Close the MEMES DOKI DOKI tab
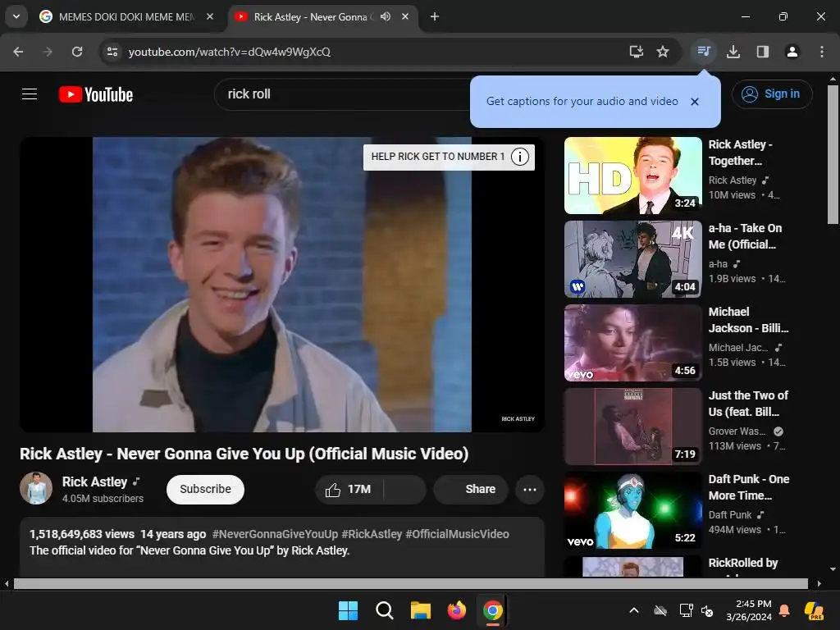 coord(210,16)
